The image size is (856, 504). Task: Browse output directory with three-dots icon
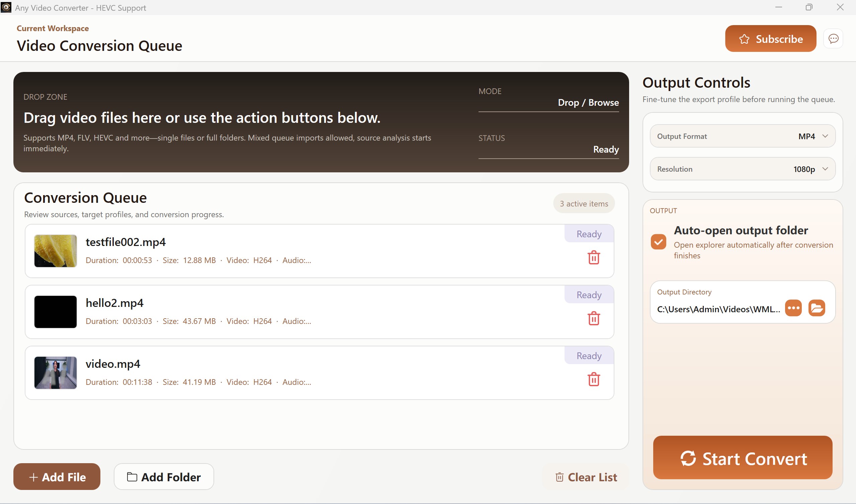click(793, 308)
